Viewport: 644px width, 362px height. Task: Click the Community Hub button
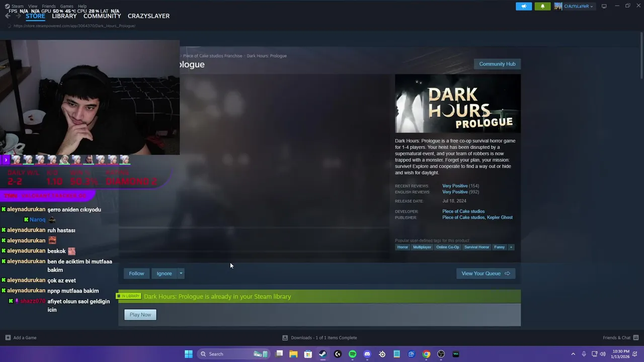[x=497, y=64]
